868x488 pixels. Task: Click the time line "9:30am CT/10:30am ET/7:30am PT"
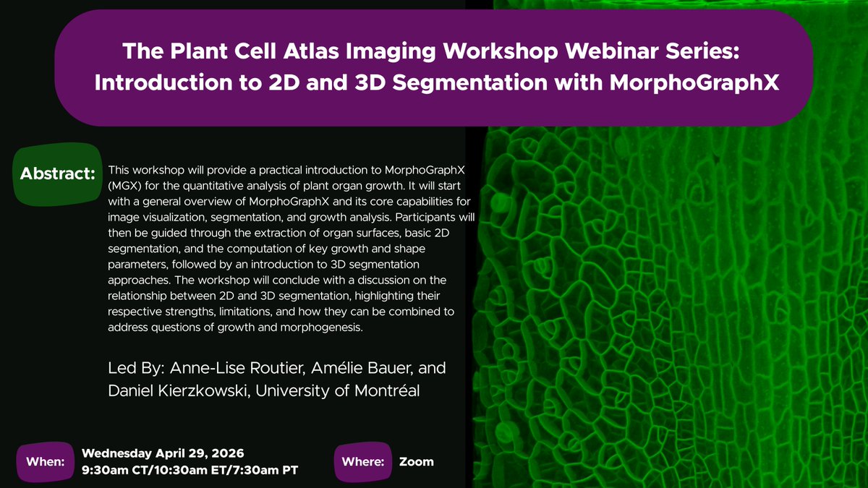click(191, 471)
